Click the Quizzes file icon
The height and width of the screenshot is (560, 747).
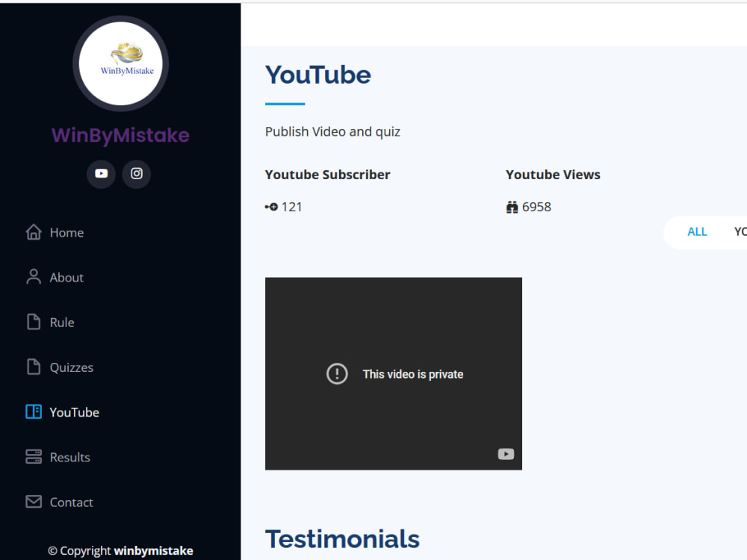tap(34, 367)
